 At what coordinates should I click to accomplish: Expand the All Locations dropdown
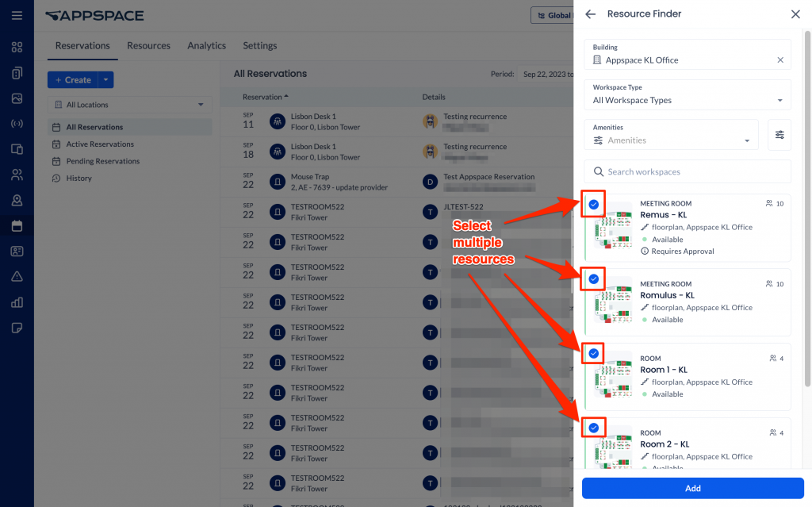(129, 105)
